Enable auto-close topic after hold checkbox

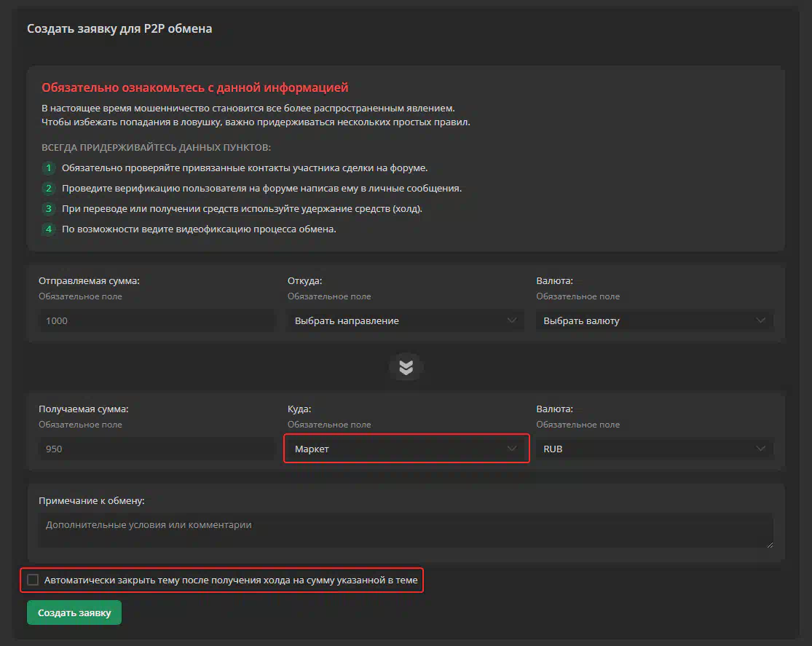point(33,580)
